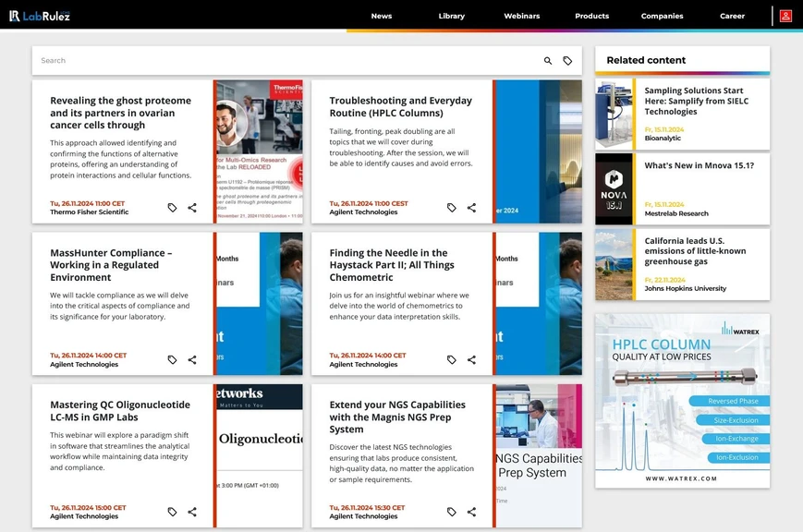Click 'Ion-Exchange' label in Watrex ad
Image resolution: width=803 pixels, height=532 pixels.
point(737,439)
